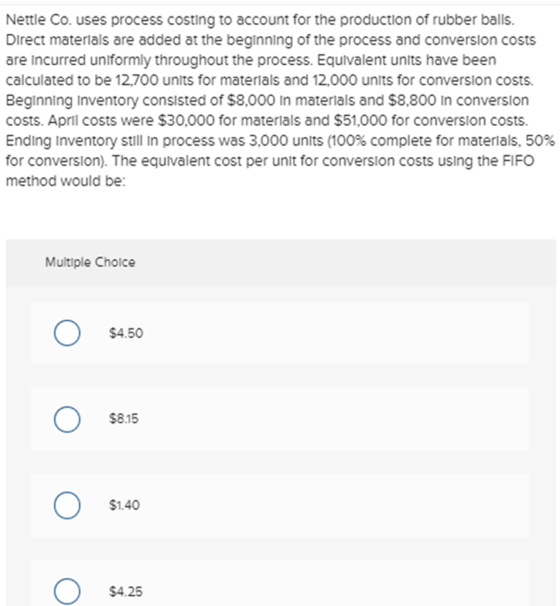The image size is (560, 606).
Task: Click the gray Multiple Choice header bar
Action: pos(281,262)
